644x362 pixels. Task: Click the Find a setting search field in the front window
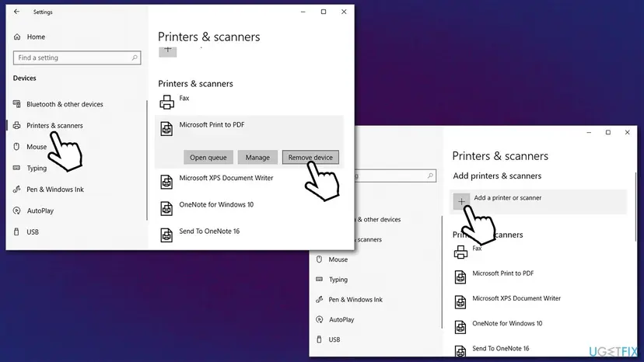coord(77,57)
